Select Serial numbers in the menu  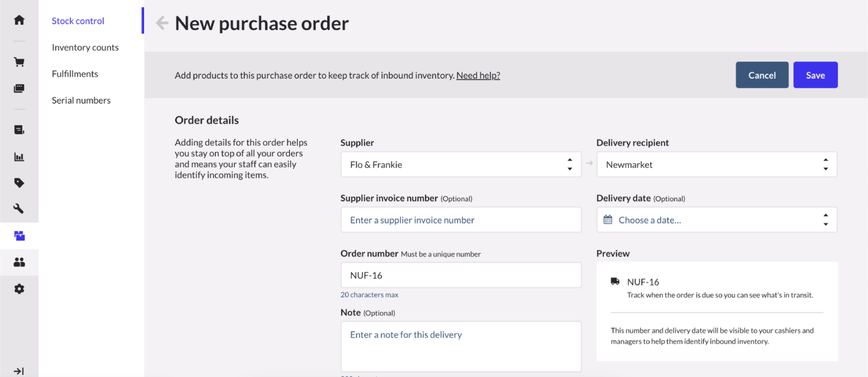(x=81, y=100)
